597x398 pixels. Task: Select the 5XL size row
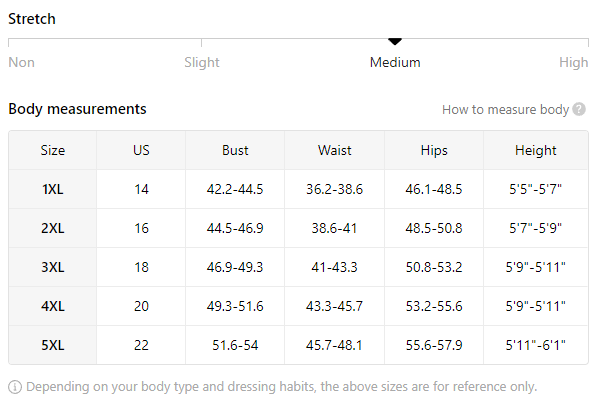[x=298, y=345]
